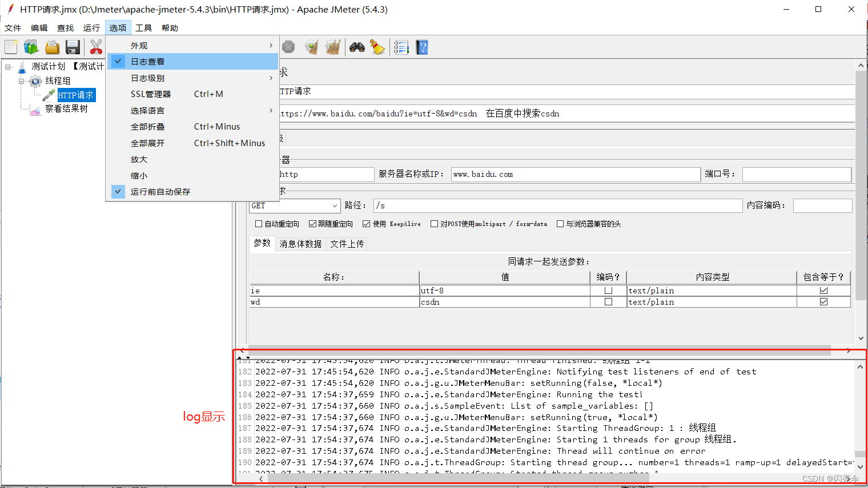The image size is (868, 488).
Task: Save the test plan with floppy icon
Action: click(x=73, y=47)
